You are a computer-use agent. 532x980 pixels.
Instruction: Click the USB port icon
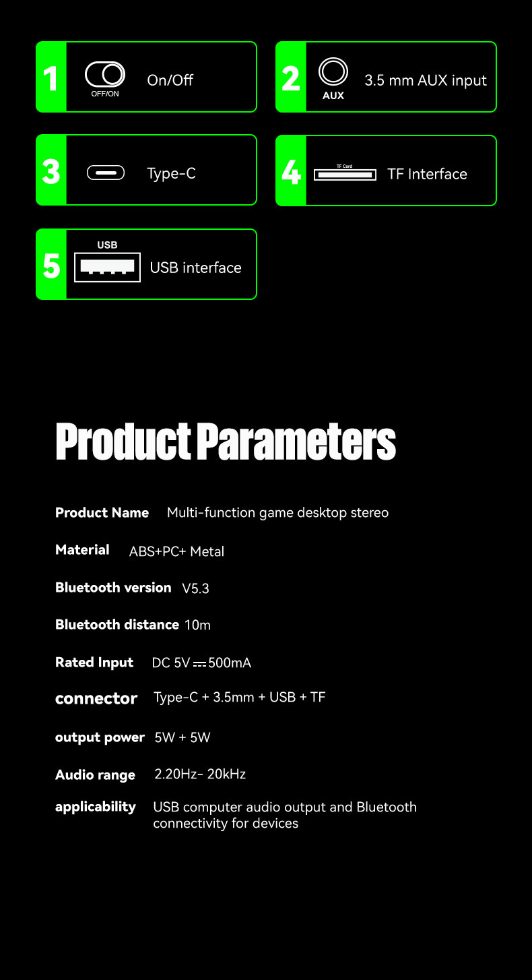pos(107,268)
